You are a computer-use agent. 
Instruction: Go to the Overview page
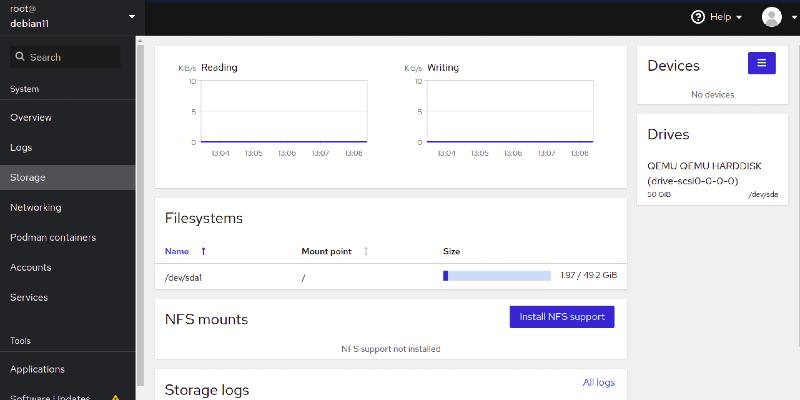click(x=31, y=117)
